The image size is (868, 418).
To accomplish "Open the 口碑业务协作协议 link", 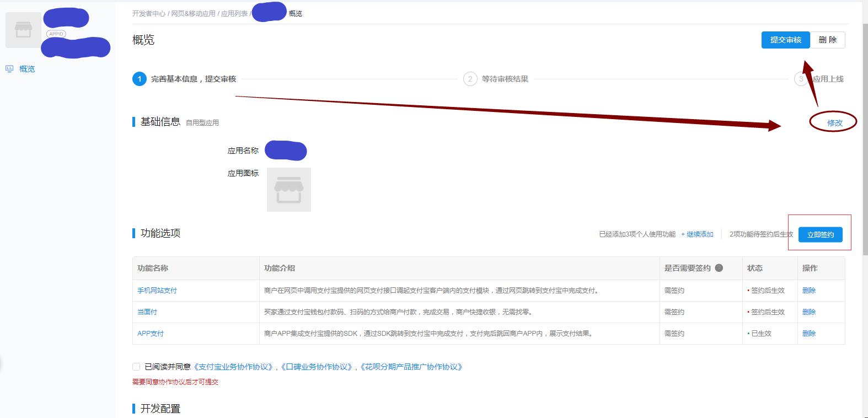I will (x=317, y=367).
